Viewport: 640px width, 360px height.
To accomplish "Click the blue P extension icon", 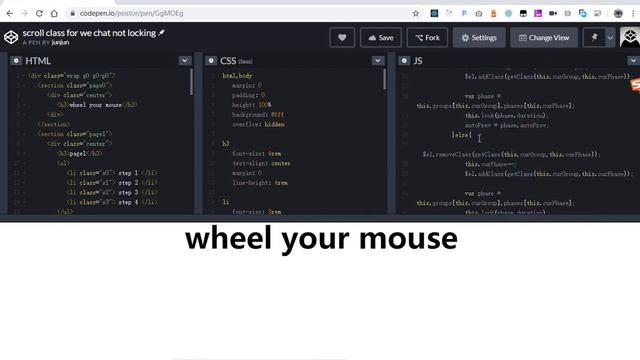I will pos(464,13).
